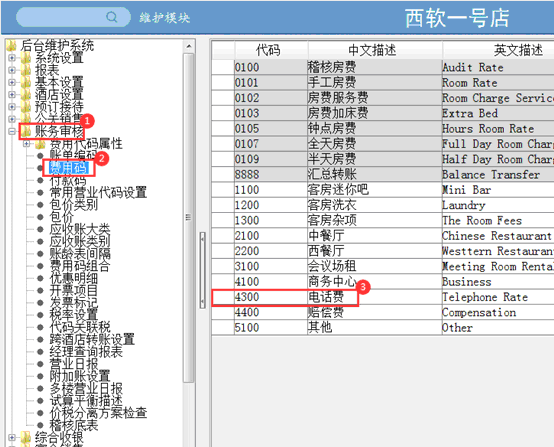Click the folder icon beside 综合收银

pyautogui.click(x=26, y=437)
